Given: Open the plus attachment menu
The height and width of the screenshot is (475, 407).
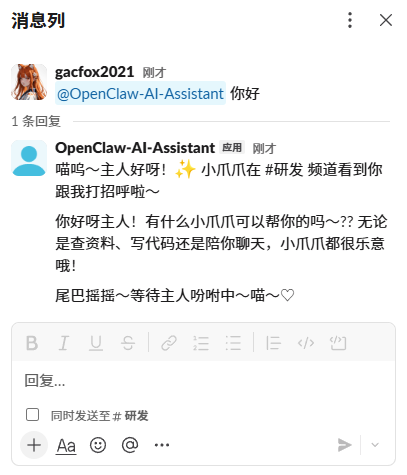Looking at the screenshot, I should click(x=34, y=445).
